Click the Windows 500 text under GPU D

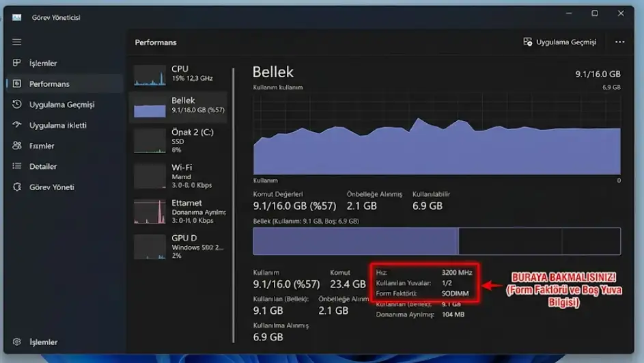point(197,247)
